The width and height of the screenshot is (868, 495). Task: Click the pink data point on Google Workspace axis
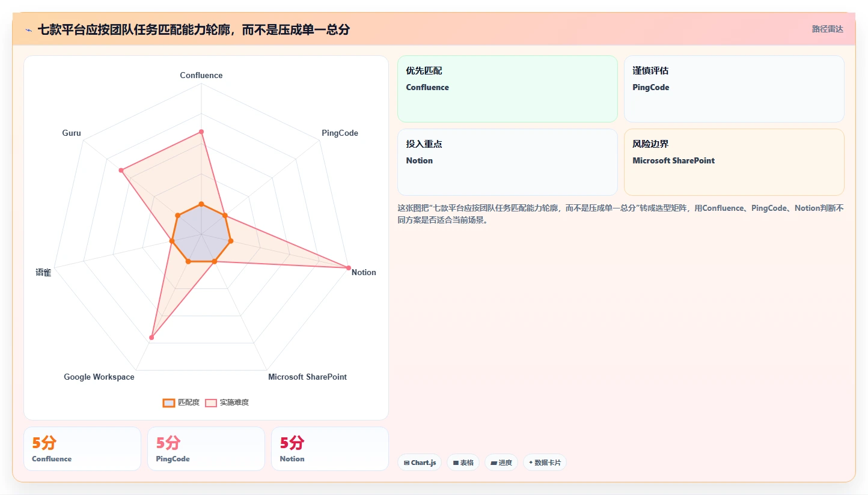pyautogui.click(x=151, y=338)
